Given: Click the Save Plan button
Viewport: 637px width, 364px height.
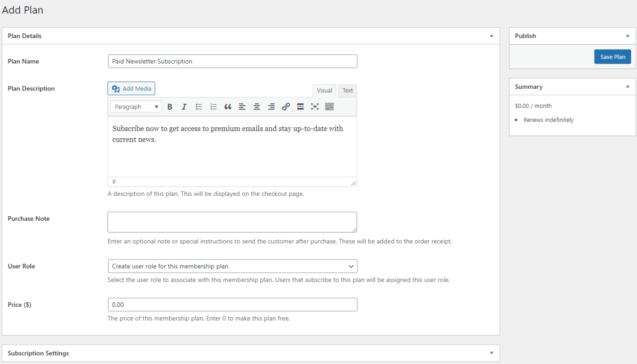Looking at the screenshot, I should click(613, 56).
